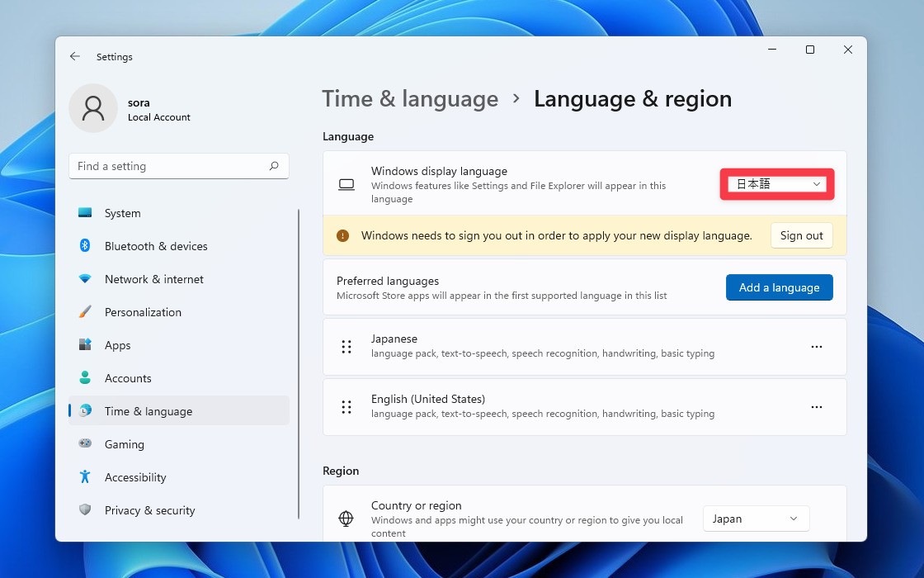Open the Country or region Japan dropdown
Viewport: 924px width, 578px height.
coord(756,519)
